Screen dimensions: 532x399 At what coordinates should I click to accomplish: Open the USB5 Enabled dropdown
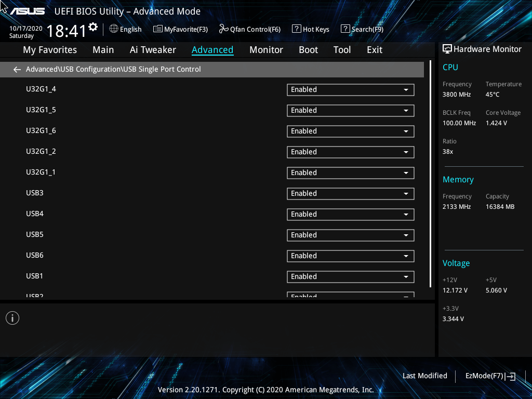(x=351, y=235)
